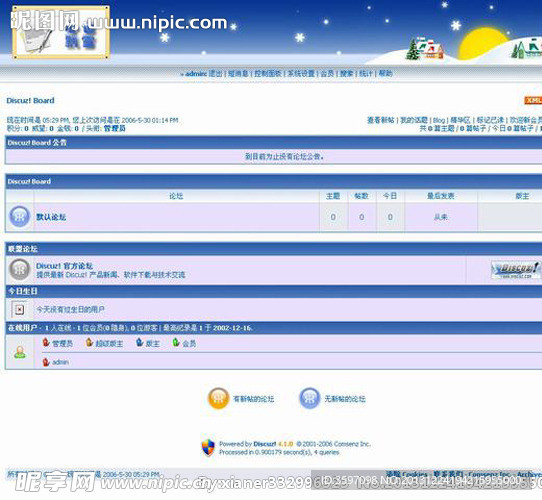Click the Discuz! Board breadcrumb title
Viewport: 542px width, 500px height.
pos(30,101)
